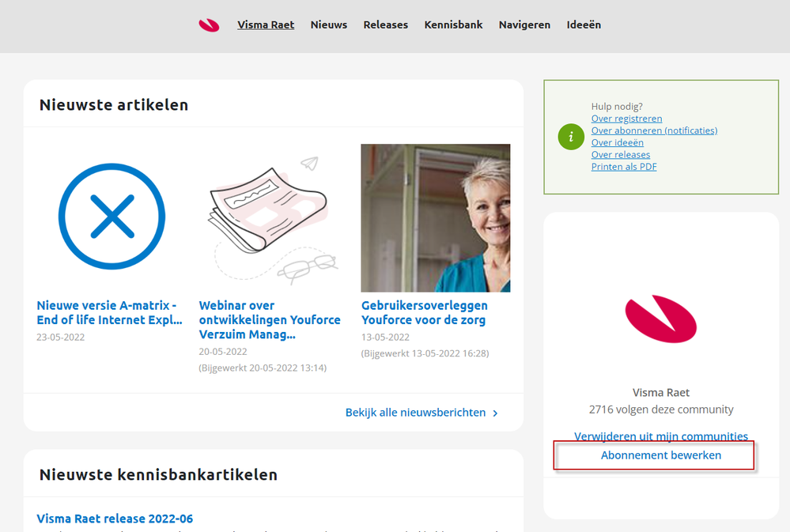Viewport: 790px width, 532px height.
Task: Click the Hulp nodig? text
Action: (x=617, y=106)
